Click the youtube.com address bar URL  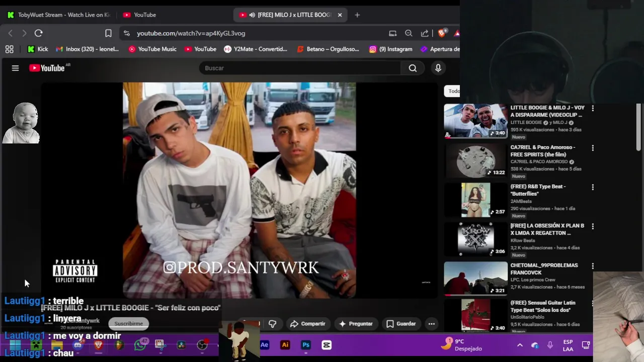pos(191,33)
